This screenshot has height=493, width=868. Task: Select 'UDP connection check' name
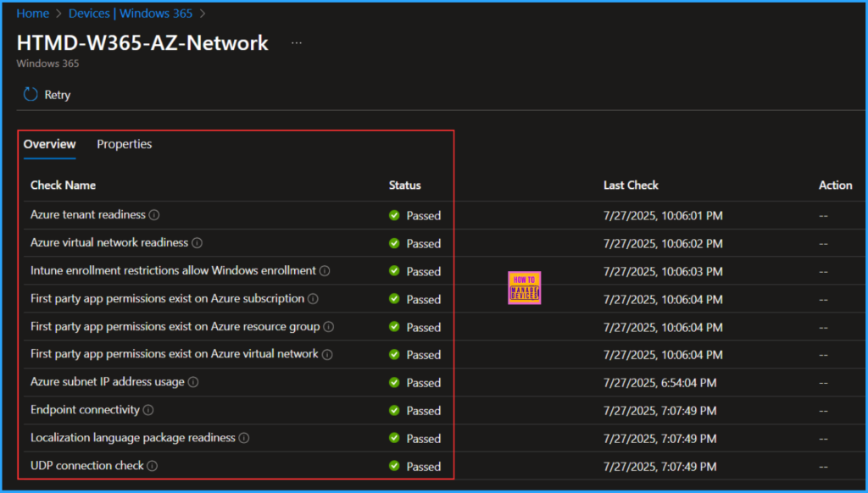(x=87, y=466)
